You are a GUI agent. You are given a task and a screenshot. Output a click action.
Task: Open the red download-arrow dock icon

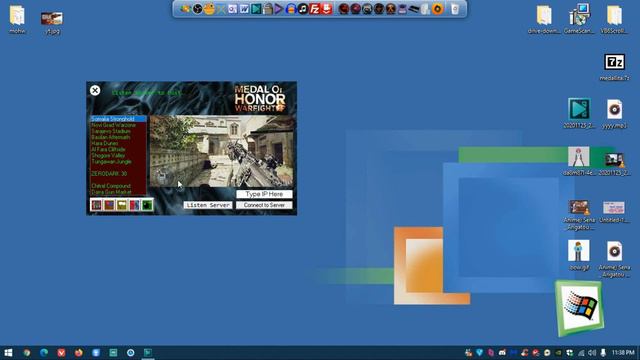tap(327, 9)
